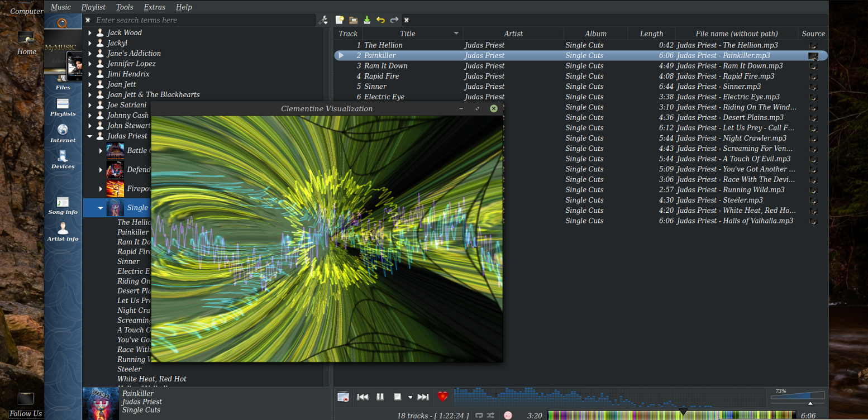
Task: Open the Playlist menu
Action: click(x=93, y=7)
